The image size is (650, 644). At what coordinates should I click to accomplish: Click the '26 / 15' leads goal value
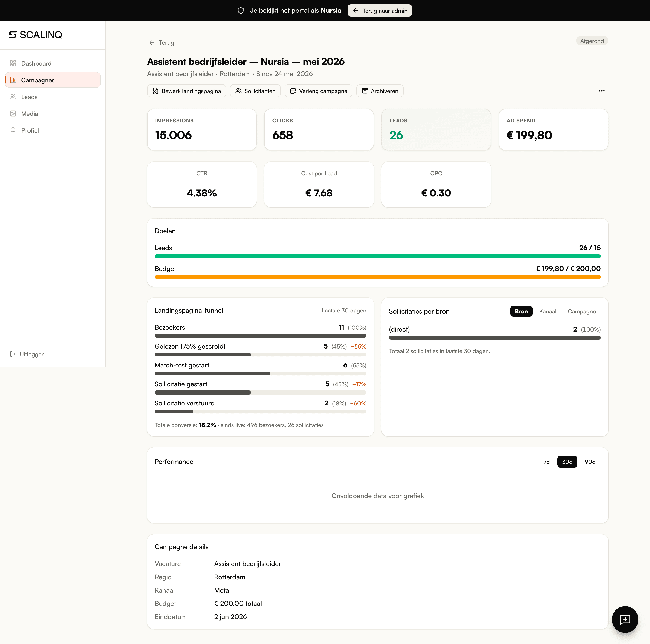click(590, 248)
